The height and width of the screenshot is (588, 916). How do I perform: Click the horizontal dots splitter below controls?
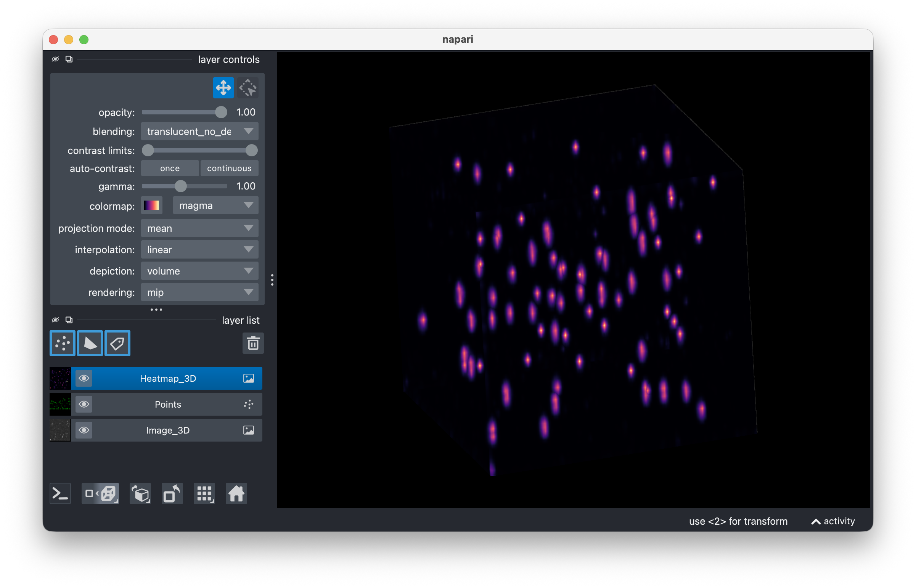pyautogui.click(x=156, y=310)
